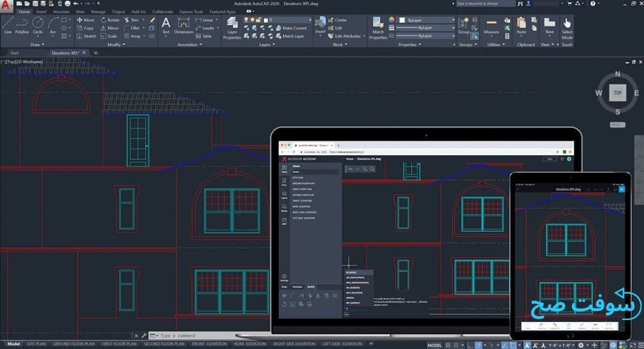Toggle MODEL space button in status bar
The image size is (644, 349).
434,345
